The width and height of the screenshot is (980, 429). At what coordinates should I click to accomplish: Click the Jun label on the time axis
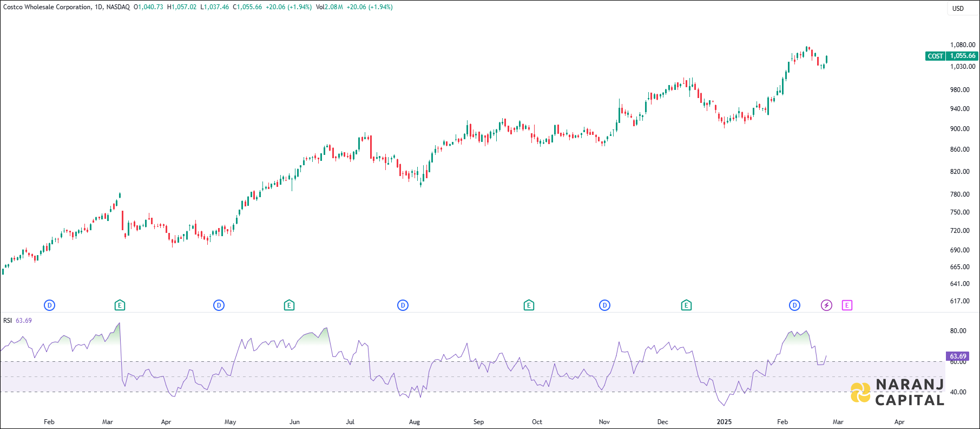pos(294,422)
